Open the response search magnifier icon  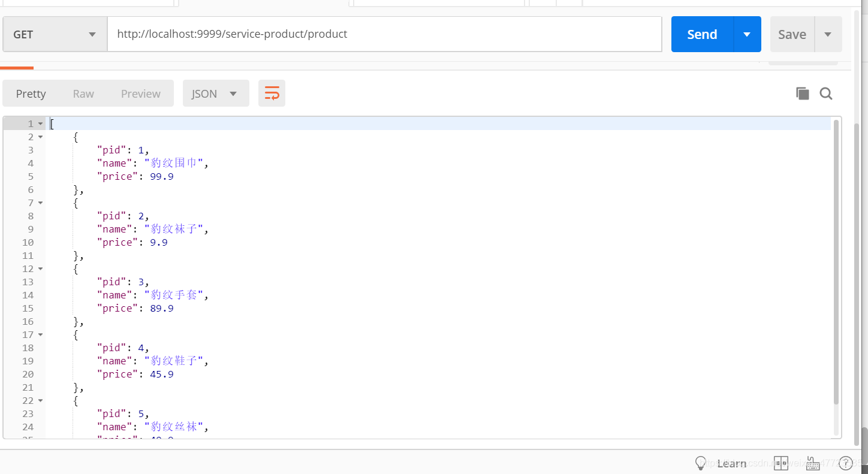coord(826,93)
